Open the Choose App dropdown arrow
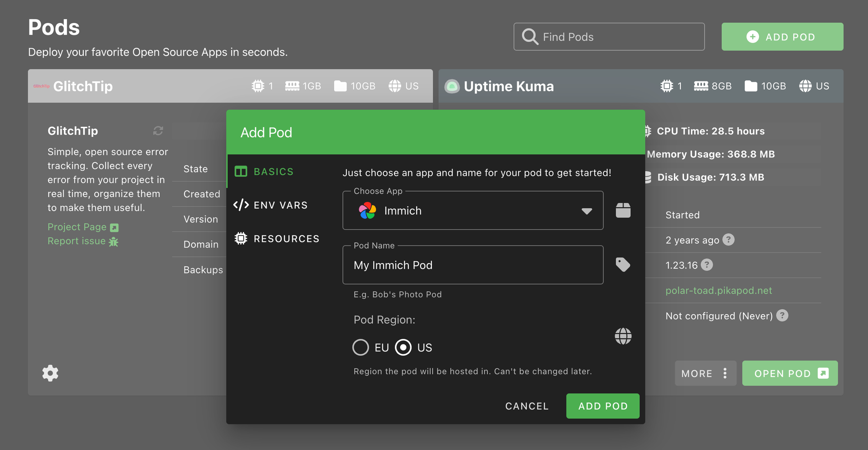Screen dimensions: 868x450 [x=586, y=211]
